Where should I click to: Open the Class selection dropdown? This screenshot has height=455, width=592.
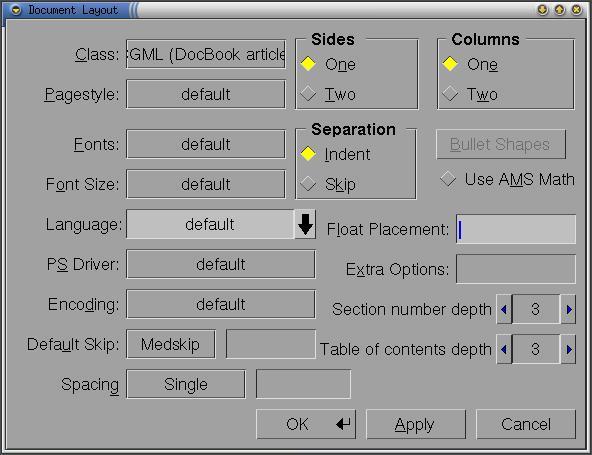[206, 54]
